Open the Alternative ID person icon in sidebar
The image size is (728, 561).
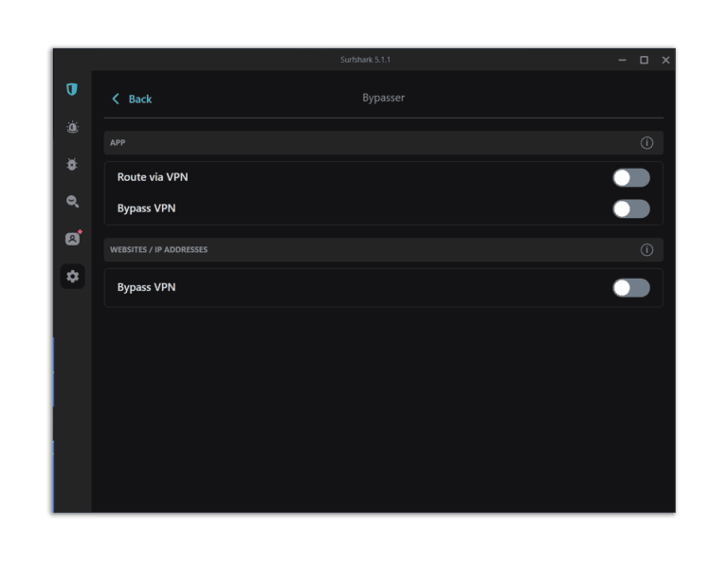(73, 238)
